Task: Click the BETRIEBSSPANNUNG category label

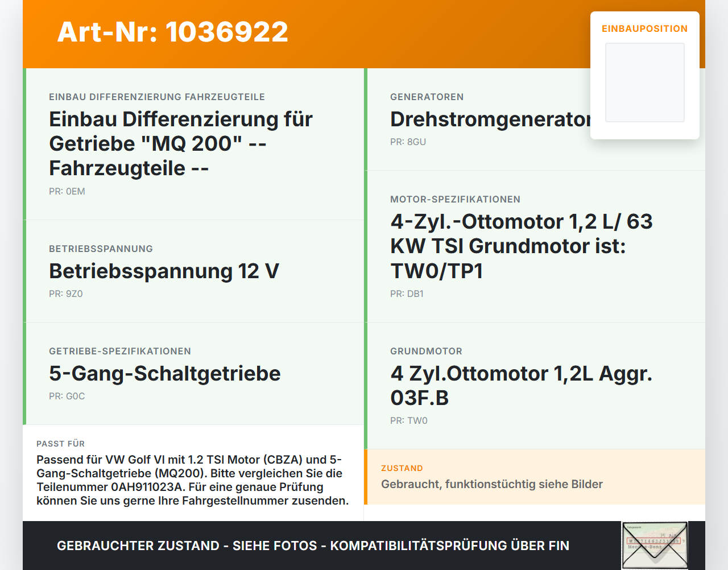Action: point(101,249)
